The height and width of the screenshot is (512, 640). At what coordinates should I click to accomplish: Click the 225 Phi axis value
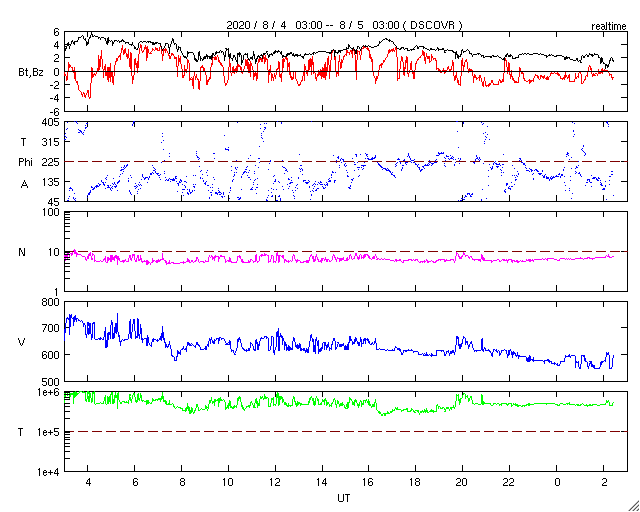click(52, 163)
